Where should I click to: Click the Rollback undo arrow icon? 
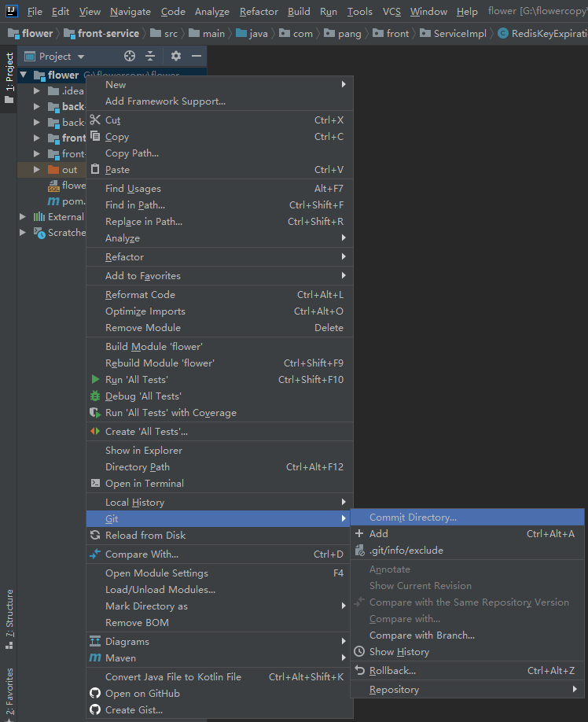[360, 670]
